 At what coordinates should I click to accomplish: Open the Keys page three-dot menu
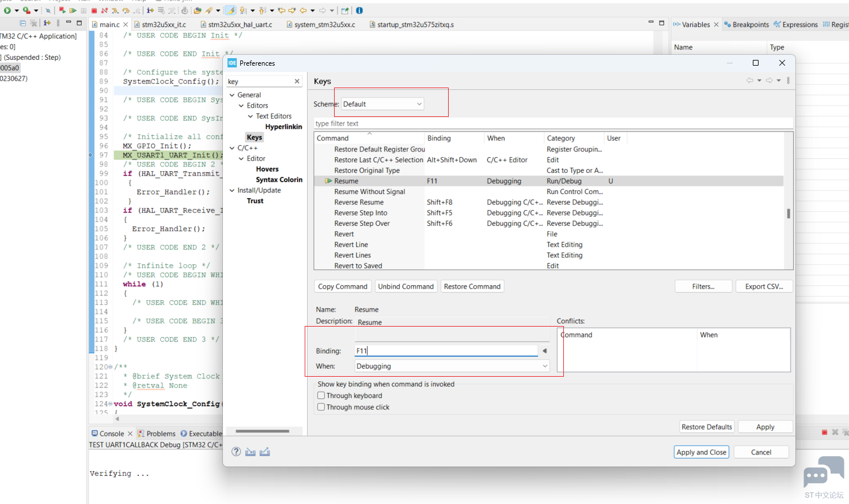pyautogui.click(x=789, y=81)
